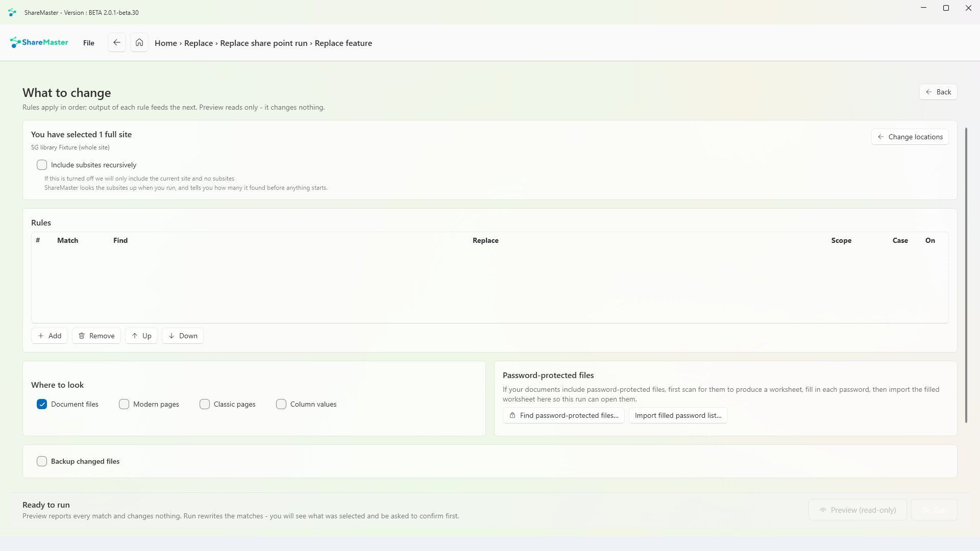Click the On column header
The image size is (980, 551).
(x=930, y=240)
